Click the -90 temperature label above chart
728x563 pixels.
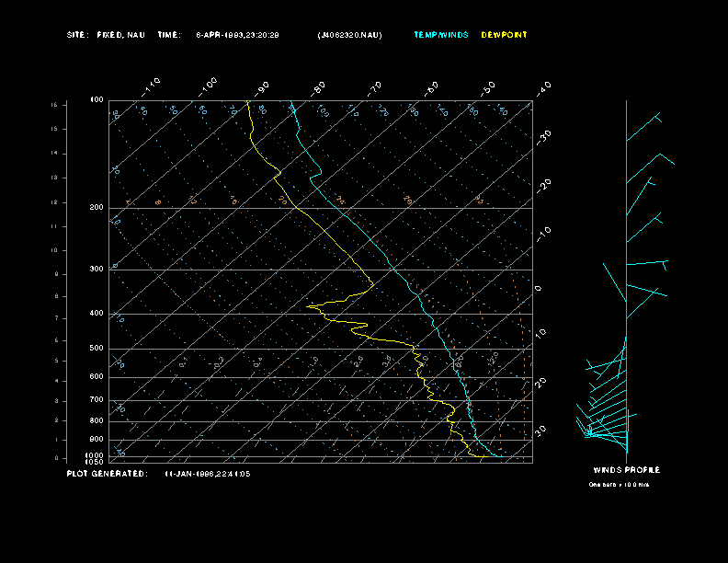point(263,86)
